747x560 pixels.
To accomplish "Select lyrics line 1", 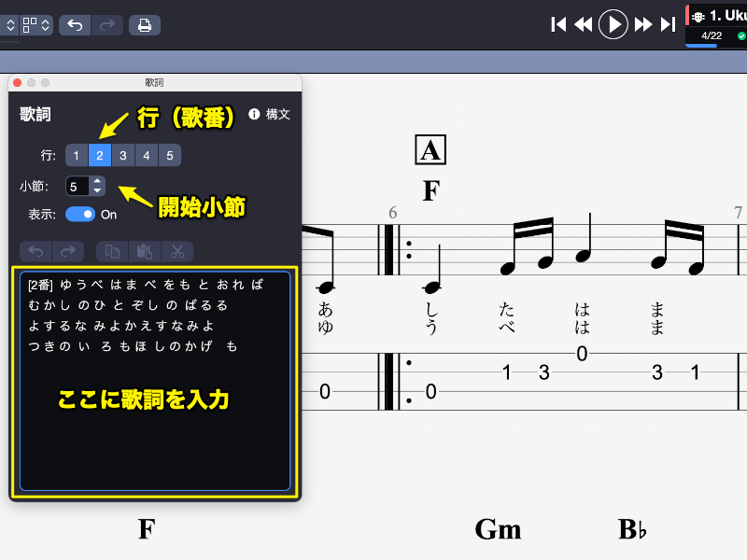I will click(x=77, y=155).
